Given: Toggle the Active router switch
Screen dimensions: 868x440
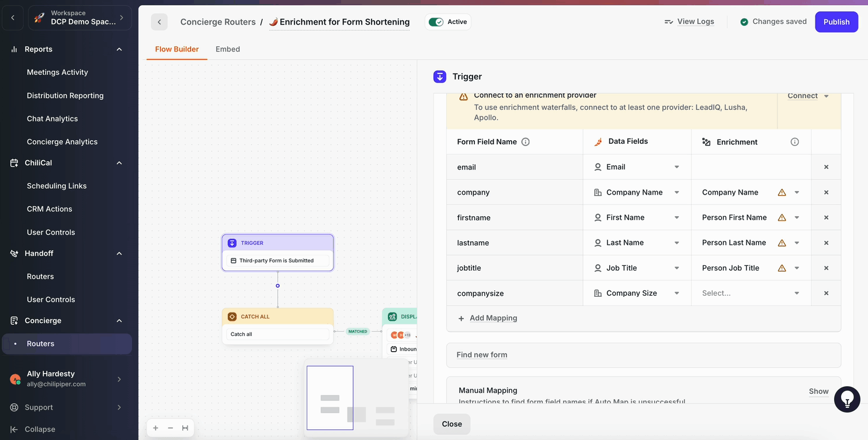Looking at the screenshot, I should (x=436, y=22).
